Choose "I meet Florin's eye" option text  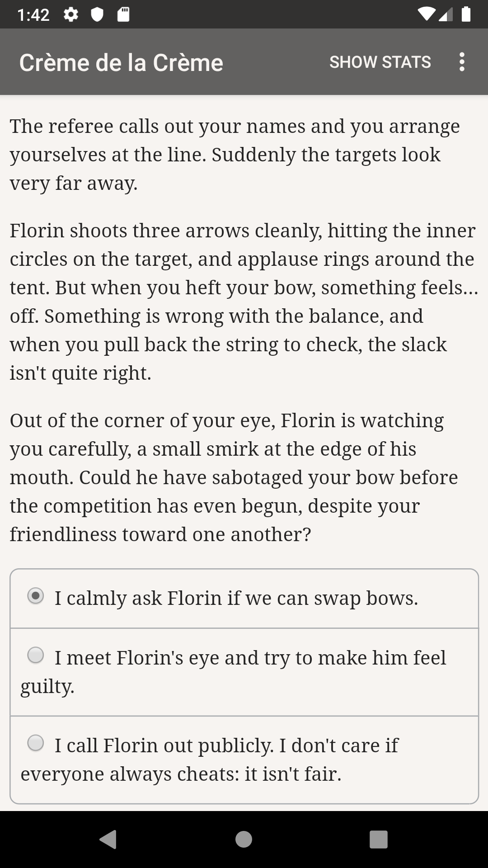pyautogui.click(x=250, y=658)
